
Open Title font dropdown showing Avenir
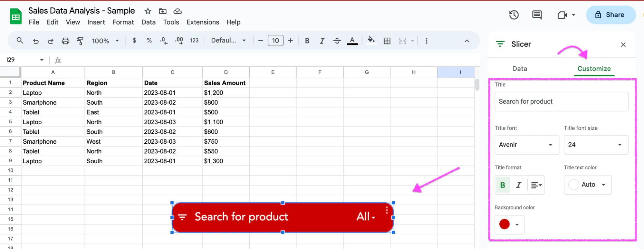tap(527, 145)
